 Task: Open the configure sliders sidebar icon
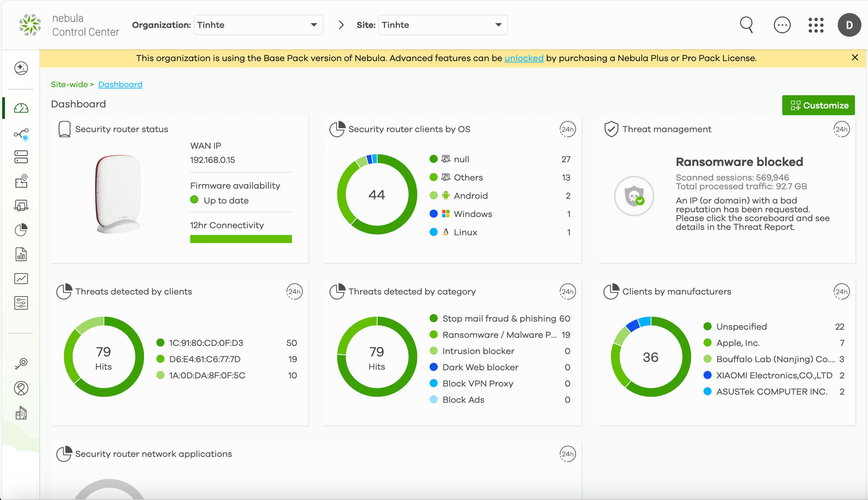click(x=21, y=303)
